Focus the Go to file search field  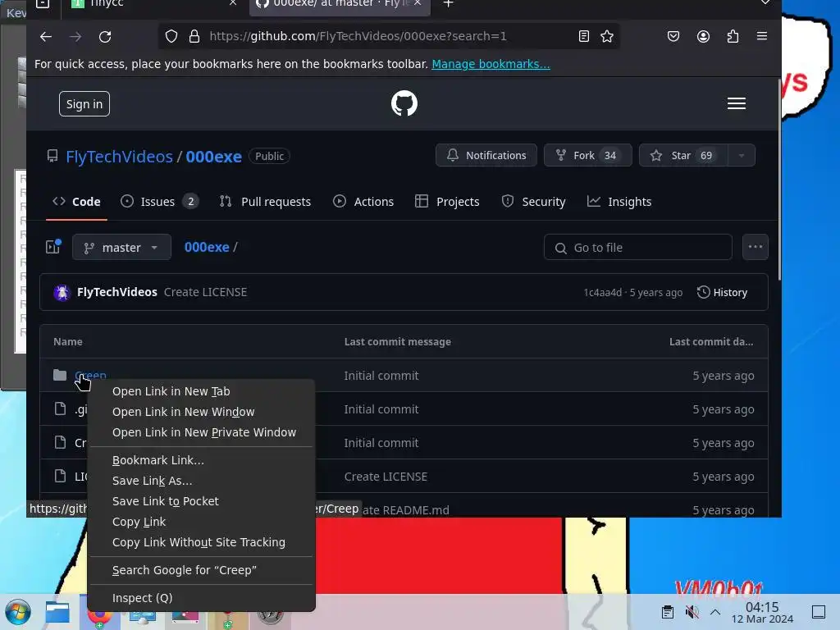coord(637,247)
